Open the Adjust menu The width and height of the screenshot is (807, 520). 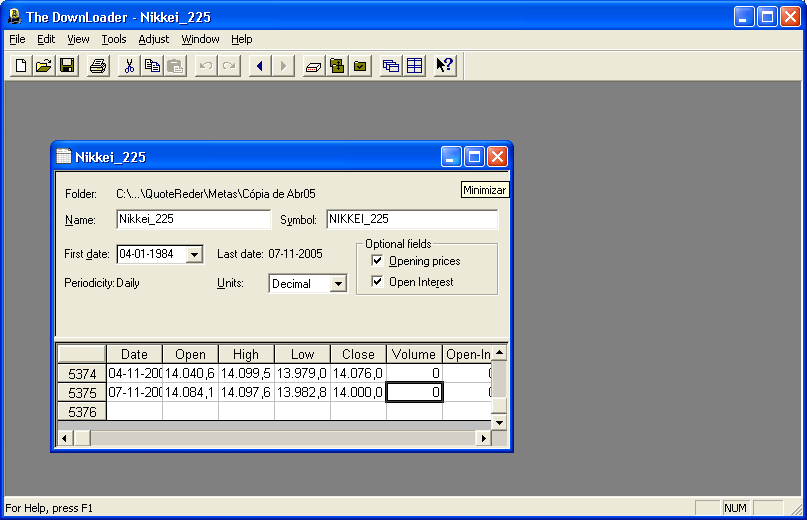[x=153, y=39]
